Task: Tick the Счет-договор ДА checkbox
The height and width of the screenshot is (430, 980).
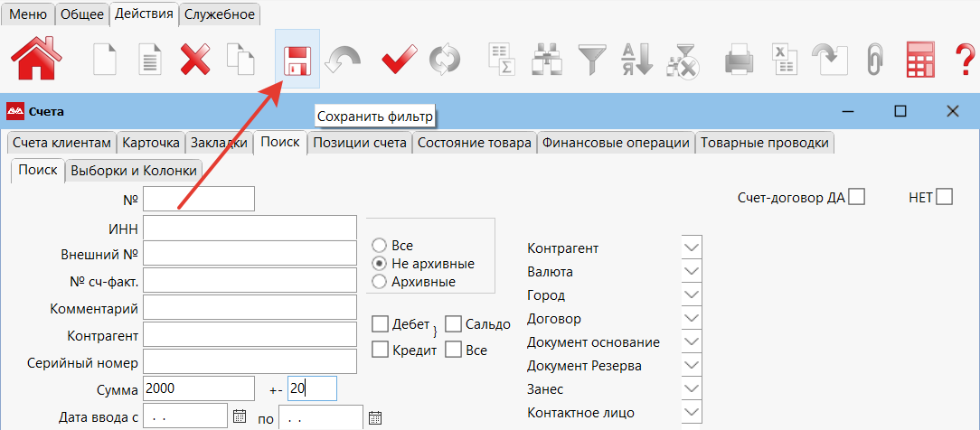Action: point(857,197)
